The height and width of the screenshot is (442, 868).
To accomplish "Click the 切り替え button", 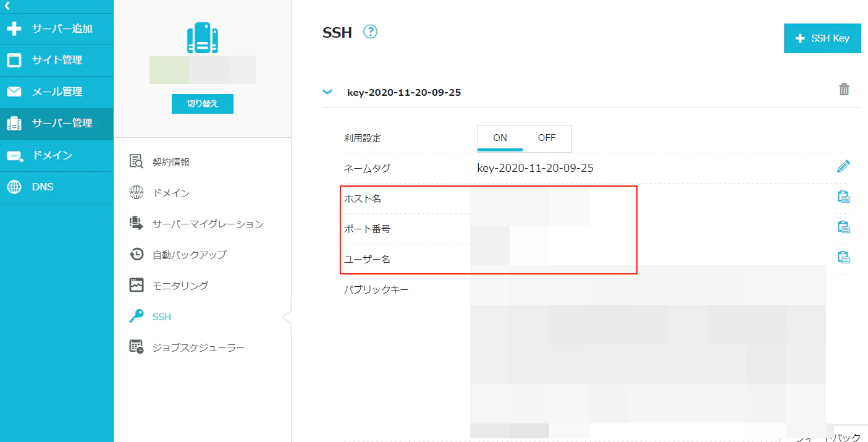I will coord(203,104).
